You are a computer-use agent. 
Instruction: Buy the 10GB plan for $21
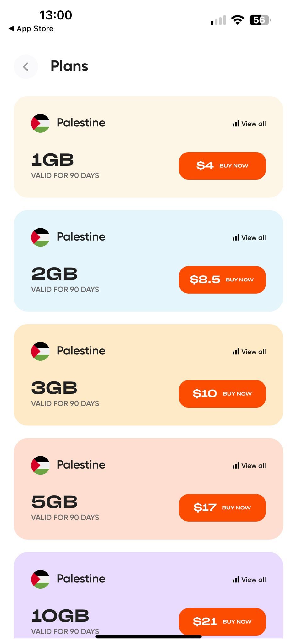(222, 622)
